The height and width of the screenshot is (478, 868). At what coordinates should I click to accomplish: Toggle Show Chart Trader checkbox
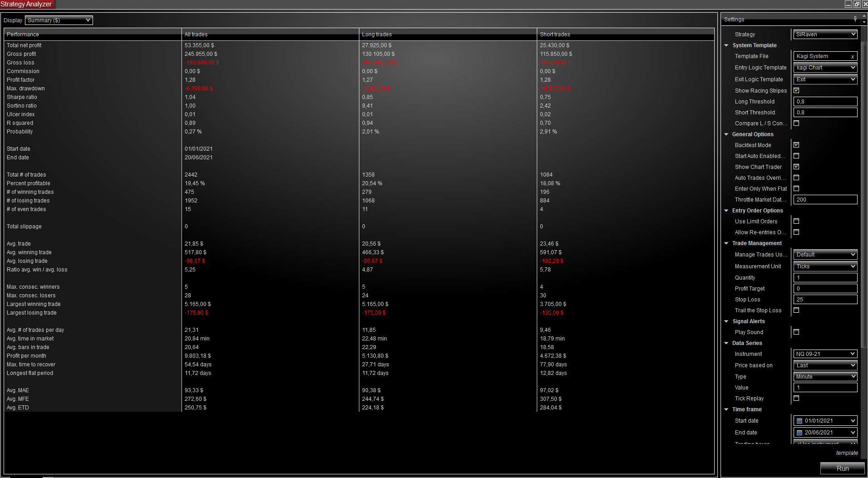[796, 167]
